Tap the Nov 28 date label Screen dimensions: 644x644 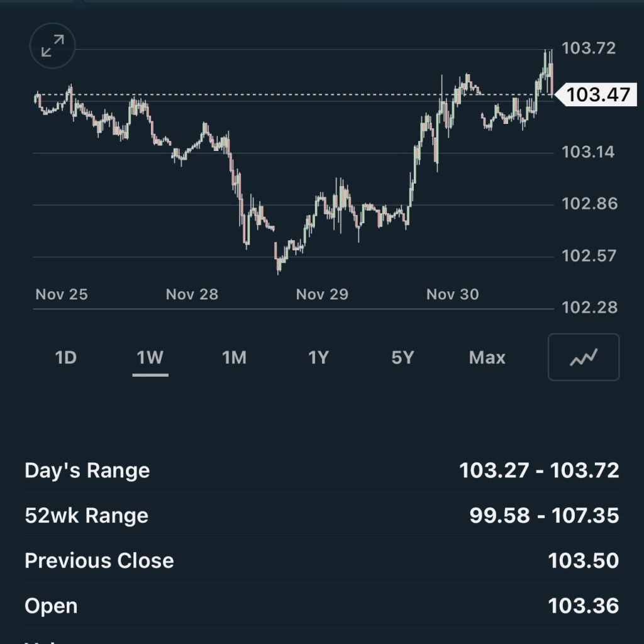click(x=192, y=294)
